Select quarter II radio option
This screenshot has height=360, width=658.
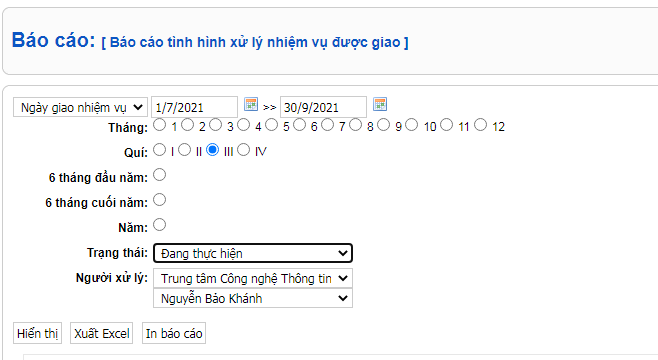point(185,150)
